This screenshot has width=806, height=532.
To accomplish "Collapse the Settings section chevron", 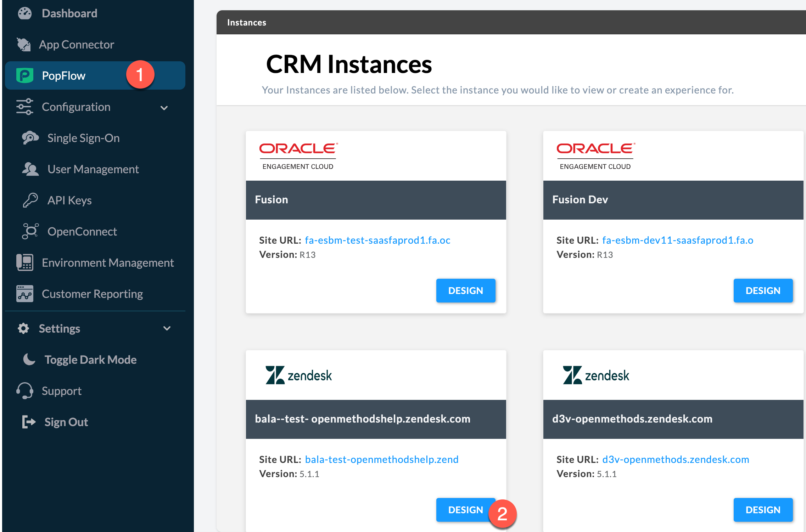I will coord(167,328).
